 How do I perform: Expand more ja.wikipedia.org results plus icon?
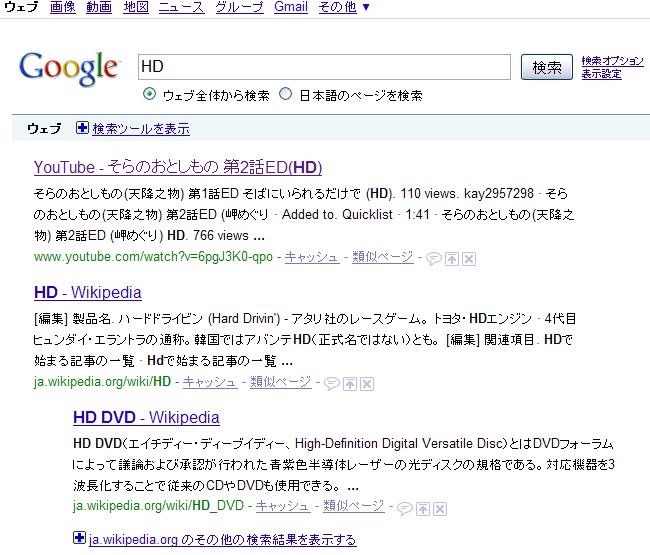pos(79,538)
